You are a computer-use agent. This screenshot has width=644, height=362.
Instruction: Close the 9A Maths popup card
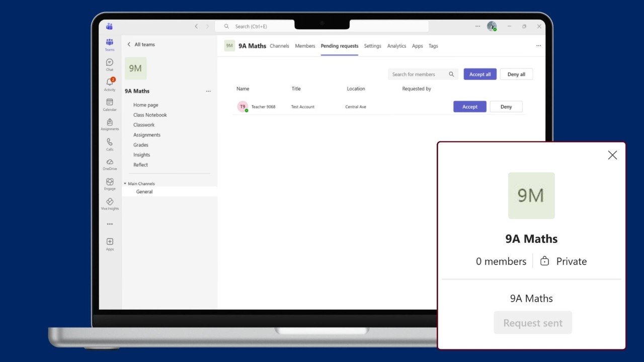[x=612, y=155]
